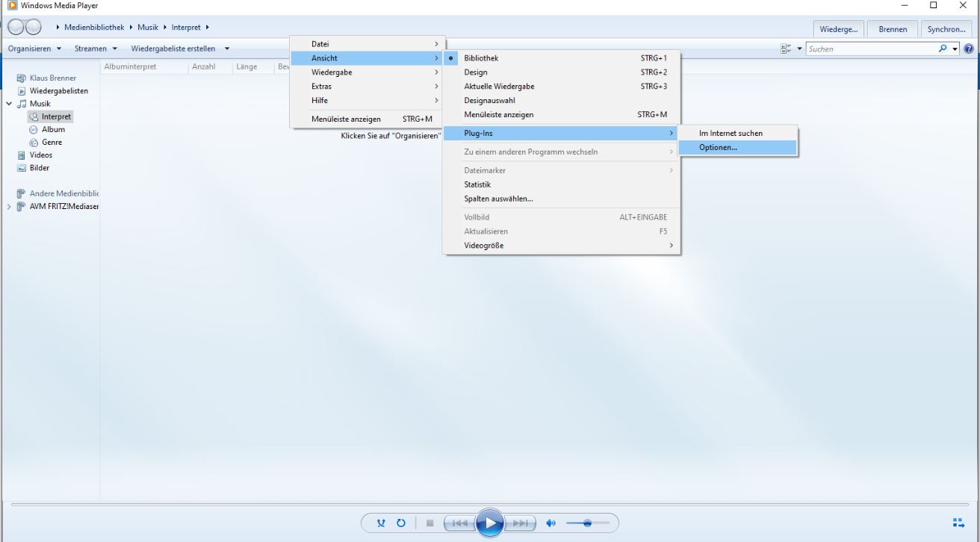The image size is (980, 542).
Task: Click the Windows Media Player title icon
Action: (12, 6)
